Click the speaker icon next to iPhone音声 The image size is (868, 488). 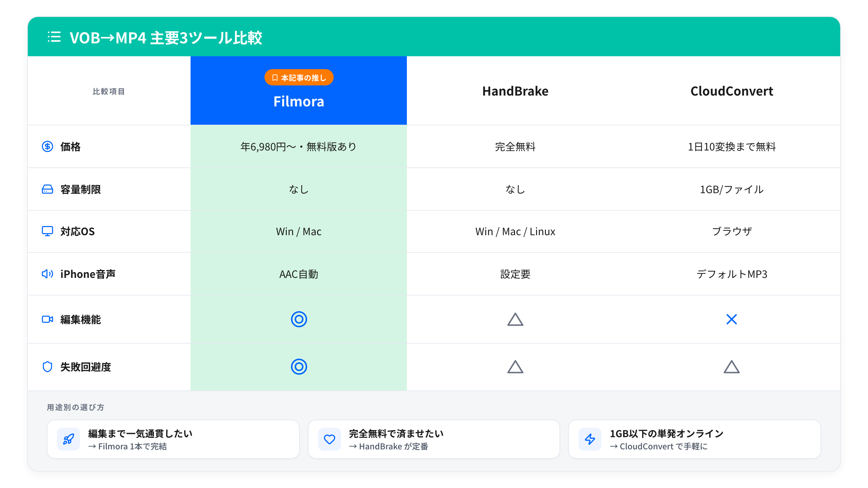(x=47, y=274)
